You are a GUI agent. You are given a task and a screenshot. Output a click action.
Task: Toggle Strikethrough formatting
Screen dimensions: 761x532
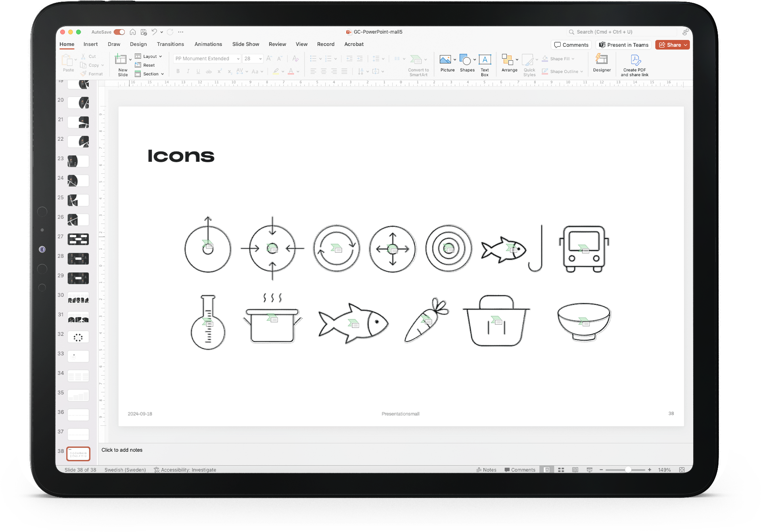[209, 71]
